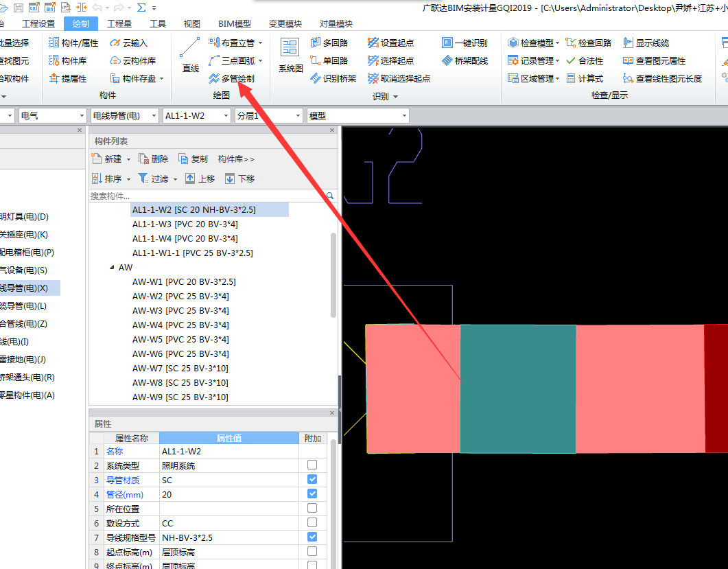
Task: Select 单回路 single-circuit recognition
Action: pos(329,60)
